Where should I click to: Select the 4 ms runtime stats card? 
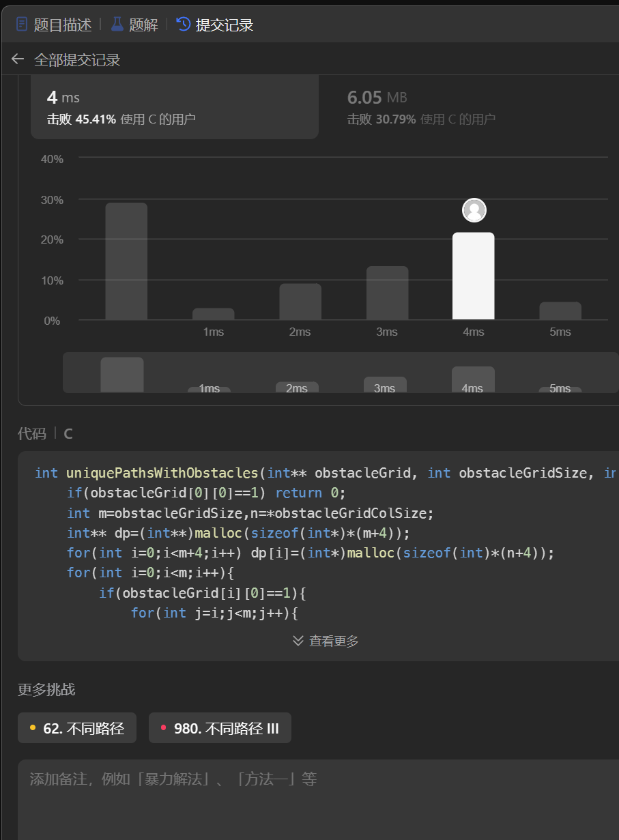pos(175,107)
